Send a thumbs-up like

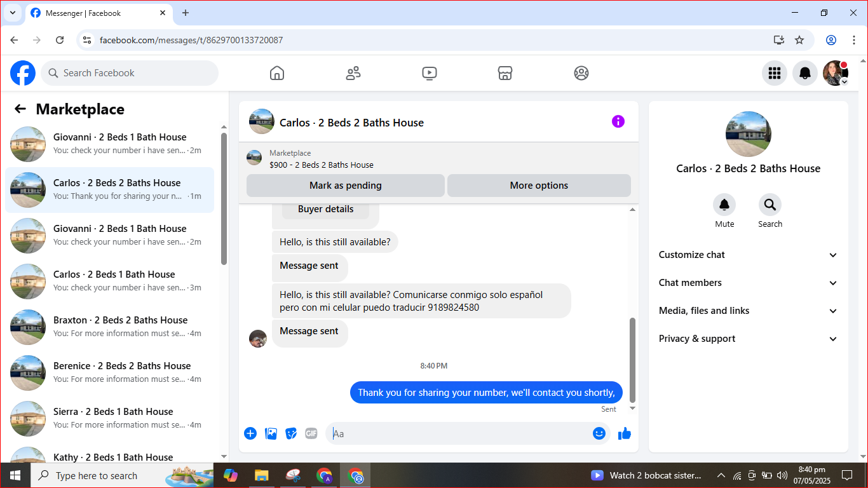tap(625, 433)
